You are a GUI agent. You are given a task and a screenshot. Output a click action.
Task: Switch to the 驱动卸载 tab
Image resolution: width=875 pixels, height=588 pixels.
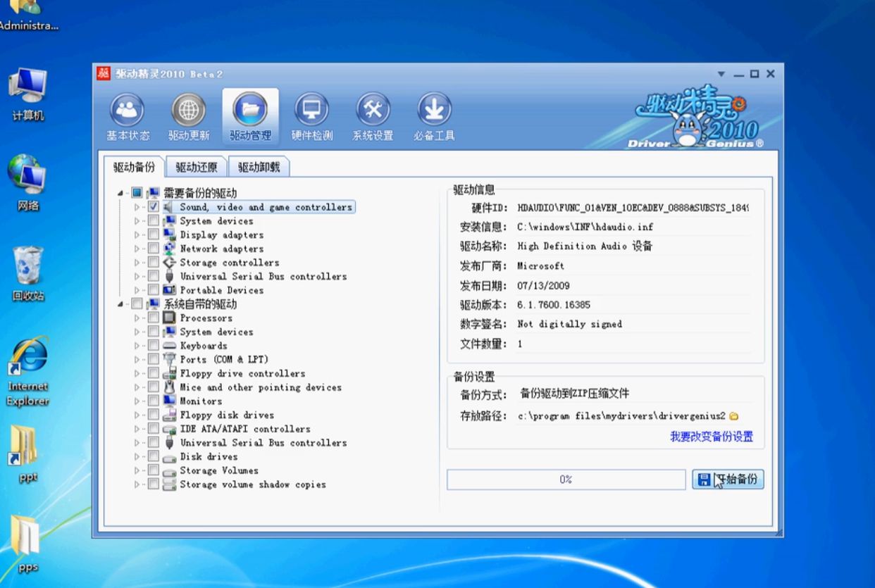pos(259,167)
